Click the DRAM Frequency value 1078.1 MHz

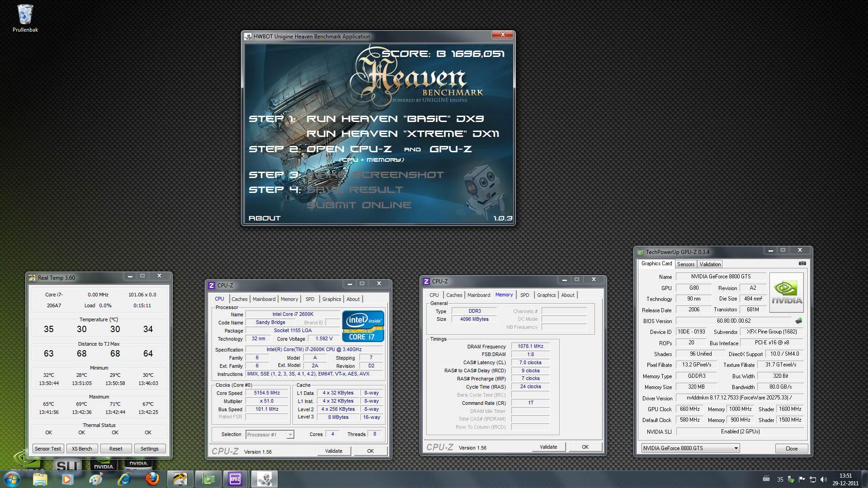530,347
